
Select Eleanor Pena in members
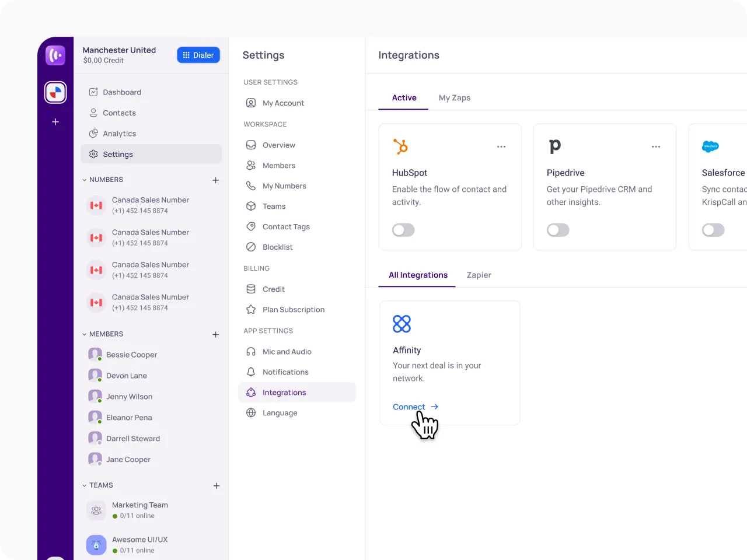coord(120,418)
